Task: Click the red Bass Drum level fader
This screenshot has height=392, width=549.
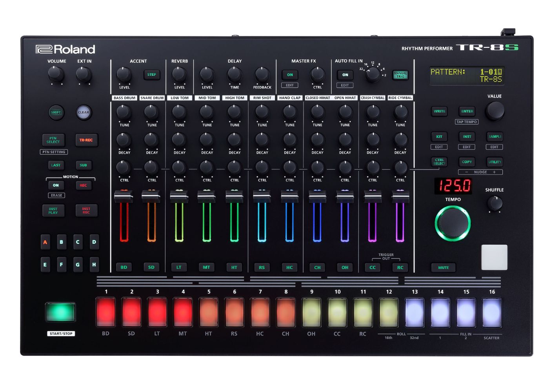Action: pos(124,196)
